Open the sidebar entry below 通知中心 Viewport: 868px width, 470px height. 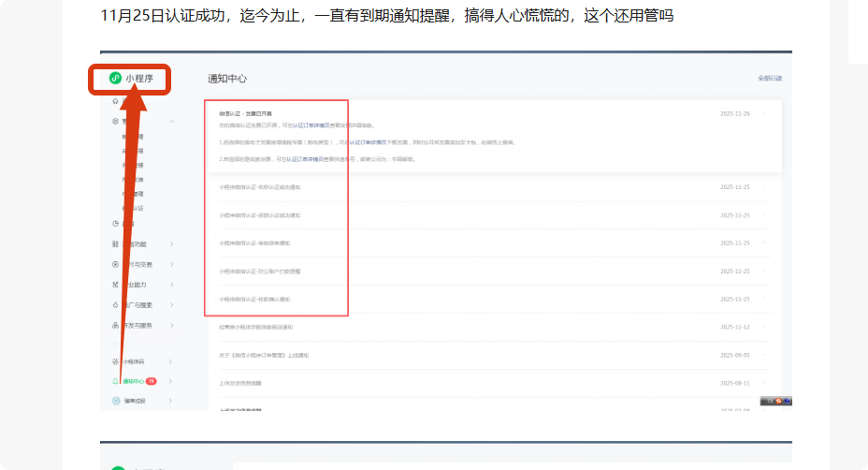(135, 401)
